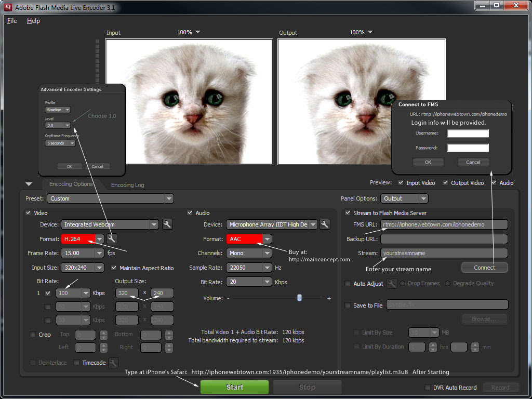
Task: Open the Preset Custom dropdown
Action: point(110,198)
